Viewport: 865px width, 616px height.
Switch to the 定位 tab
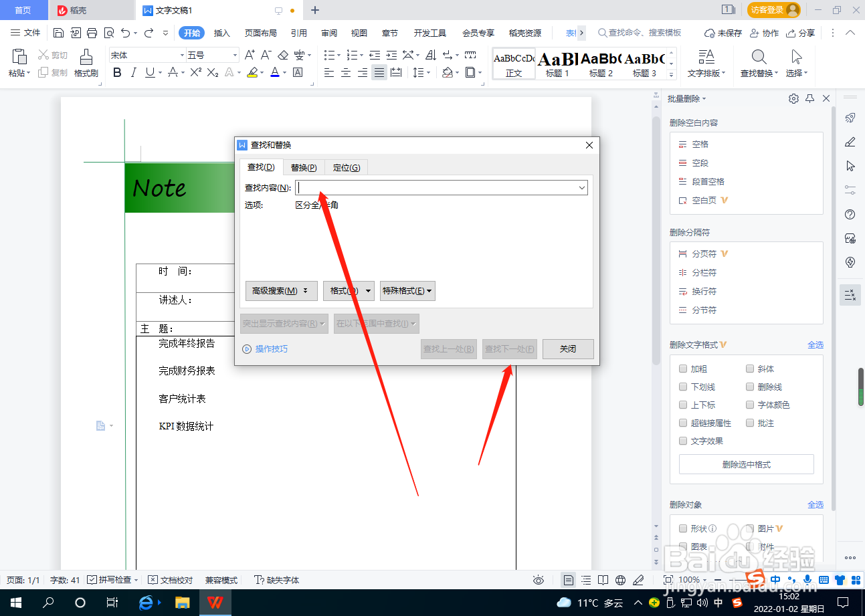(347, 167)
